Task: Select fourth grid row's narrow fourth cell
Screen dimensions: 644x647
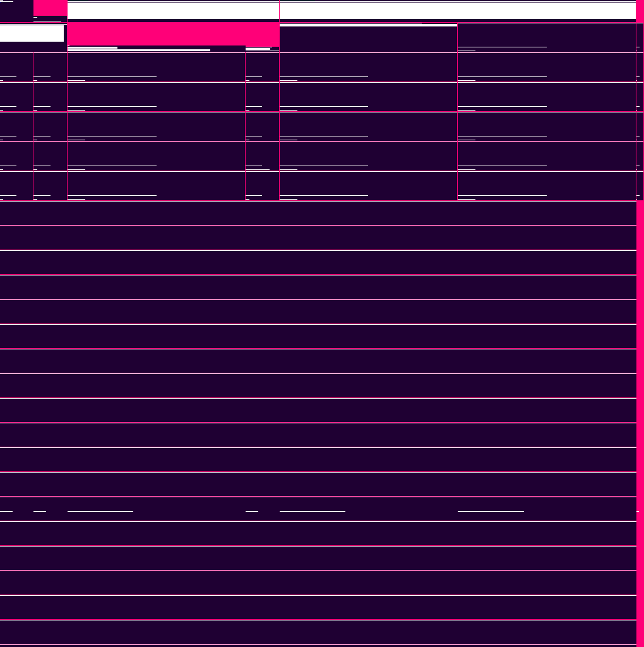Action: (262, 156)
